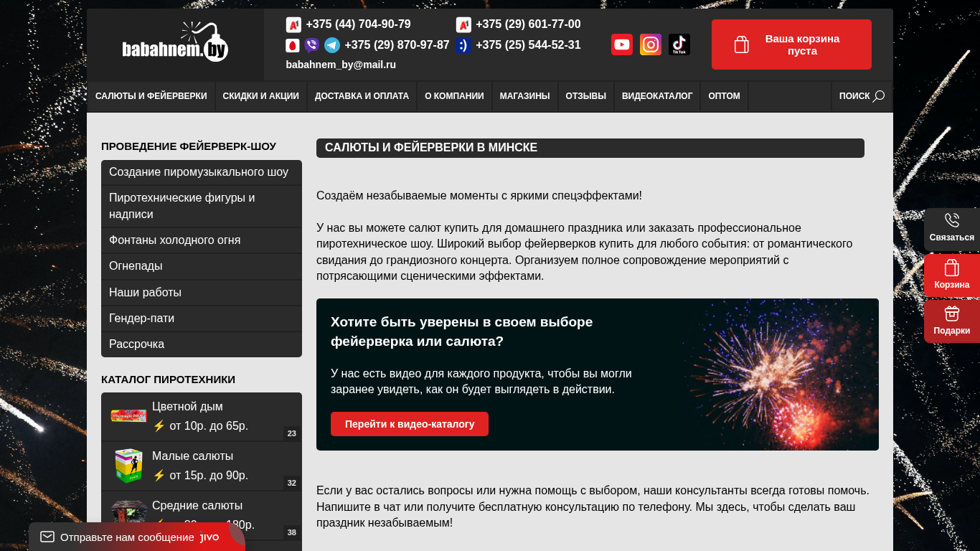The width and height of the screenshot is (980, 551).
Task: Open the Цветной дым category
Action: click(x=202, y=416)
